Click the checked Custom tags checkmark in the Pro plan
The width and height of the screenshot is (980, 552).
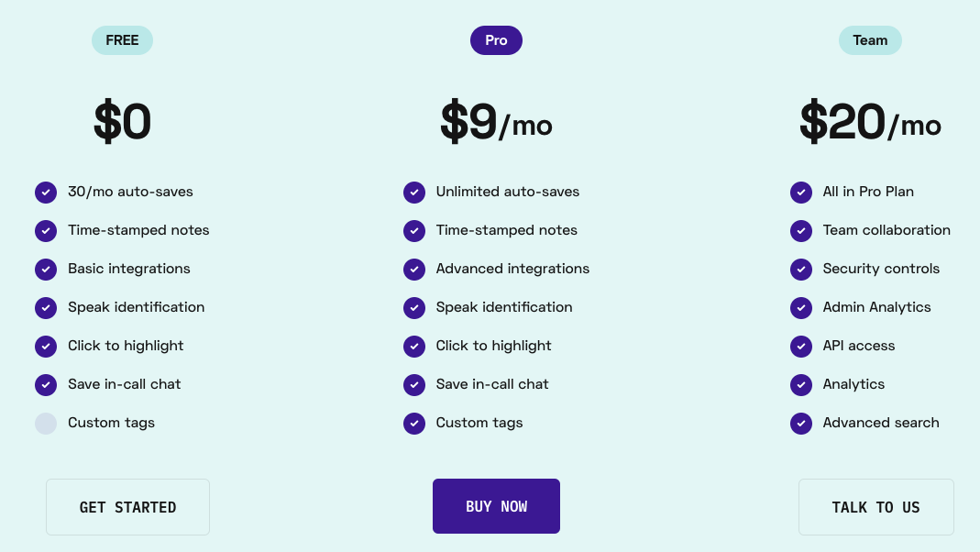click(414, 424)
